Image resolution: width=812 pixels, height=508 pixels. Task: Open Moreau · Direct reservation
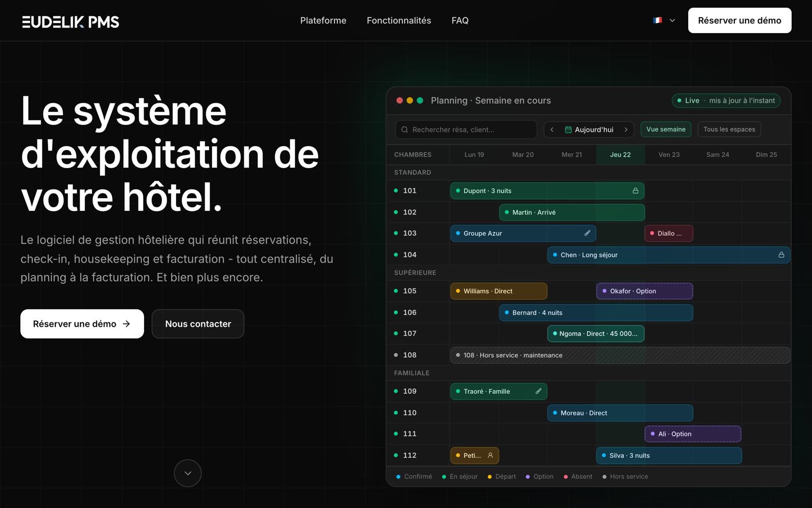(x=620, y=413)
